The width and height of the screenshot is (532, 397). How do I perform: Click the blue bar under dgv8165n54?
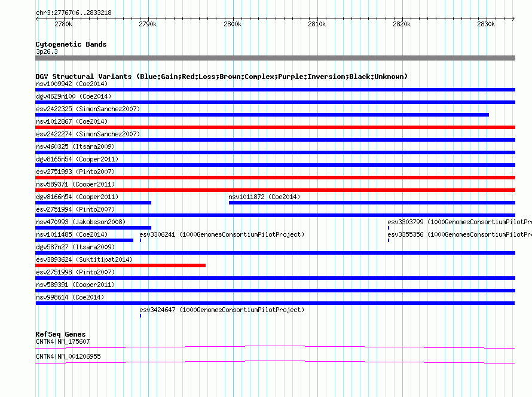[275, 165]
